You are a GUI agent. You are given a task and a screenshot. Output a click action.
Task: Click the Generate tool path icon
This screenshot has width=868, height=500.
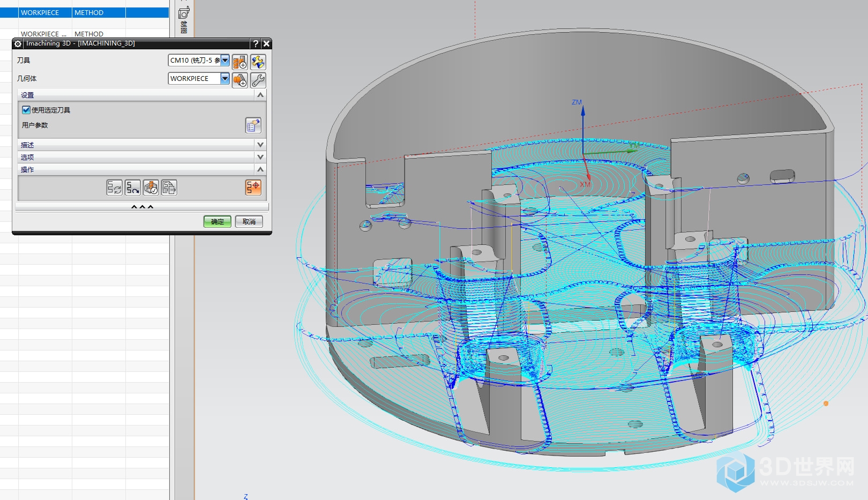coord(114,188)
